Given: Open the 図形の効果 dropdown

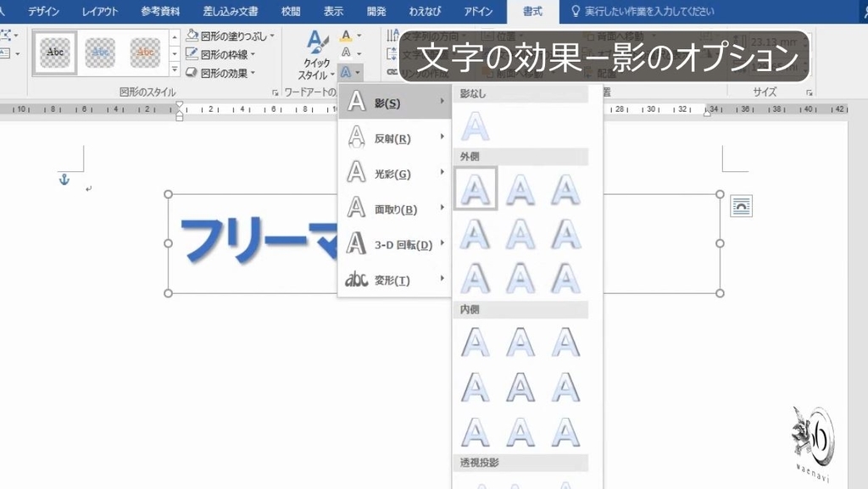Looking at the screenshot, I should click(220, 73).
